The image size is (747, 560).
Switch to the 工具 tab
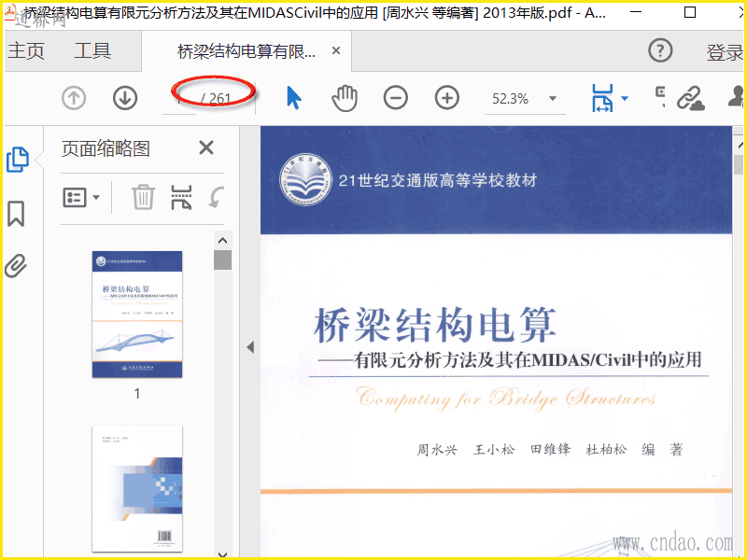coord(92,50)
